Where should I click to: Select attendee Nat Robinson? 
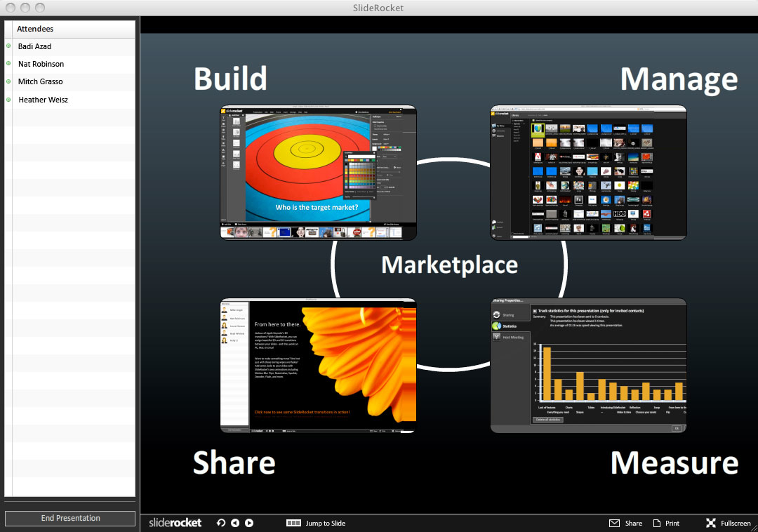[x=69, y=64]
